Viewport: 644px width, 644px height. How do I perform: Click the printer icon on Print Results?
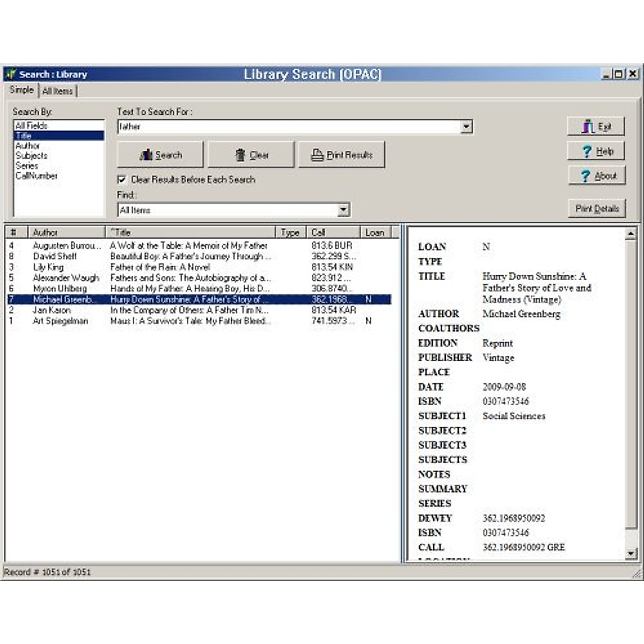pyautogui.click(x=317, y=155)
